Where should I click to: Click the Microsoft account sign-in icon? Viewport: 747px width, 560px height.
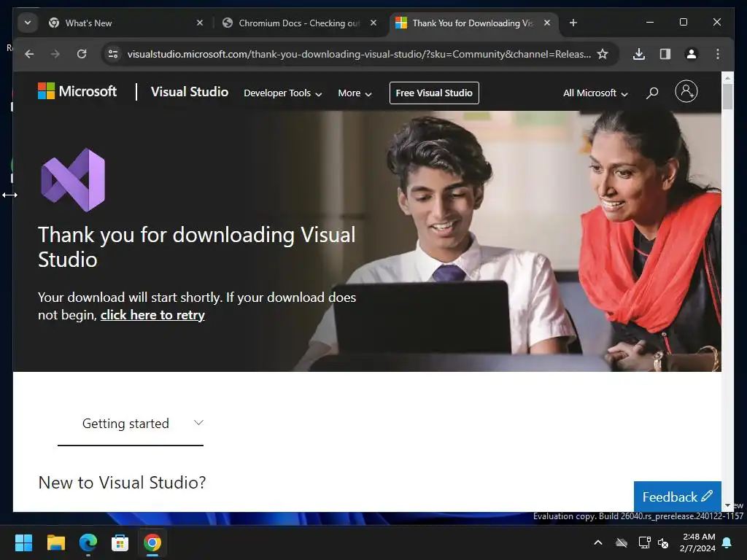(x=686, y=91)
